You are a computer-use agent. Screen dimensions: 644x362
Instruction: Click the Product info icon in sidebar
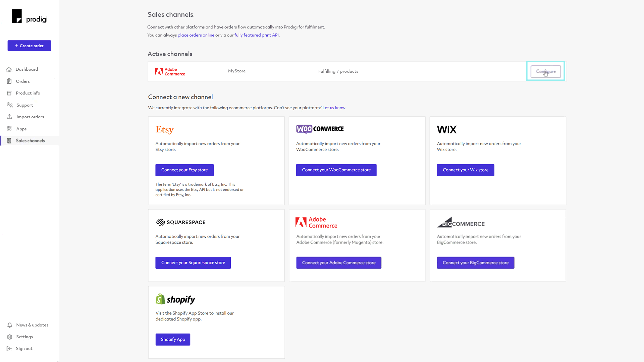point(9,93)
